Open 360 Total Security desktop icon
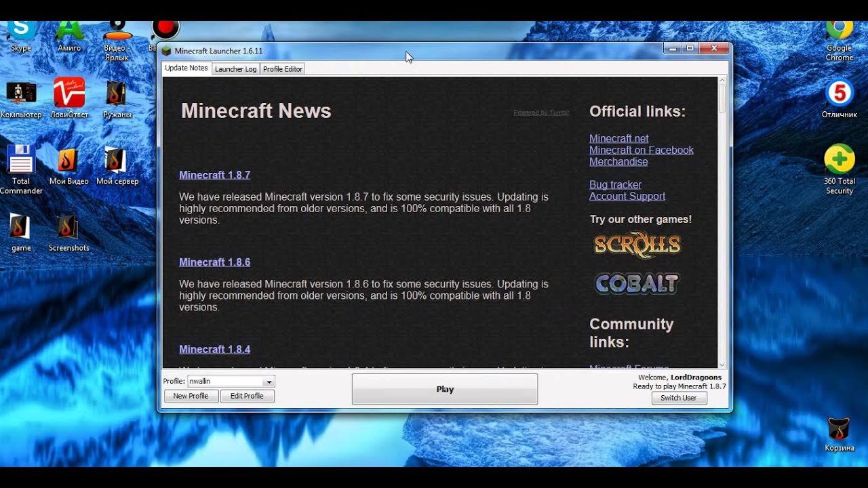Viewport: 868px width, 488px height. coord(839,169)
